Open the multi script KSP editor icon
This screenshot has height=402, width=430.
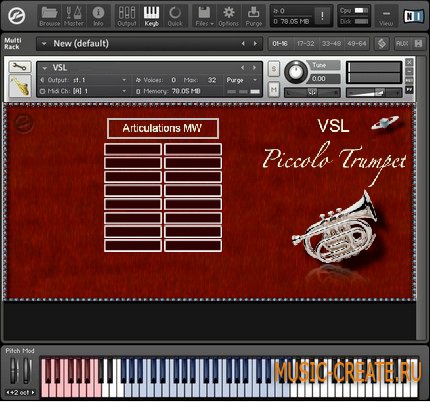(x=382, y=44)
